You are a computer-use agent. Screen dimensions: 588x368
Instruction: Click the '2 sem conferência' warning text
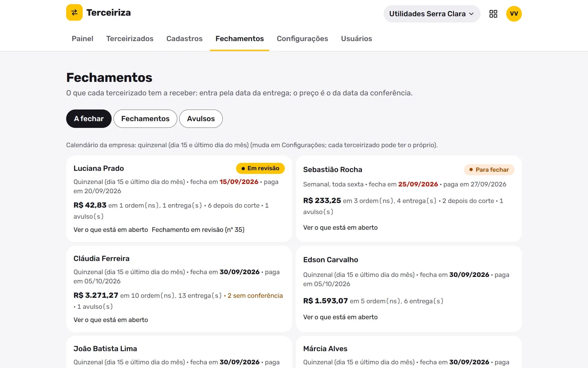255,296
